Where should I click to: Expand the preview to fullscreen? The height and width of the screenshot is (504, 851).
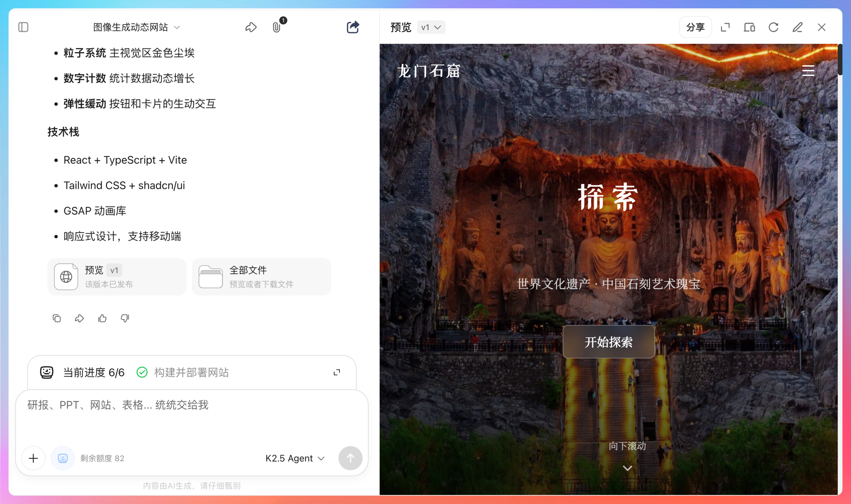tap(725, 27)
